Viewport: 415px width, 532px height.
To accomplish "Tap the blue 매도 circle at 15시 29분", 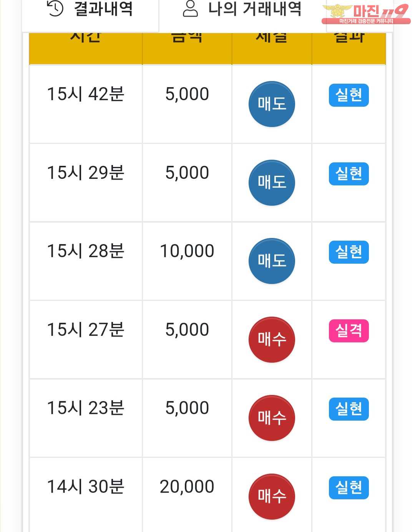I will (x=272, y=183).
